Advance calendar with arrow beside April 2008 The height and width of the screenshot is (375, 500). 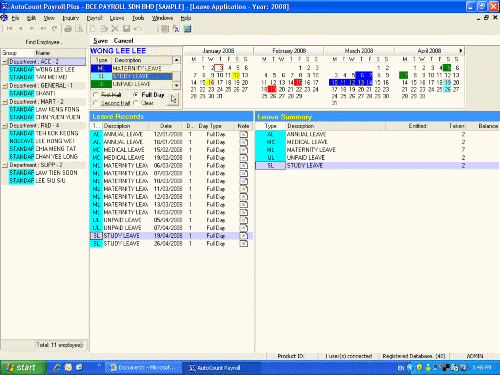[x=461, y=51]
